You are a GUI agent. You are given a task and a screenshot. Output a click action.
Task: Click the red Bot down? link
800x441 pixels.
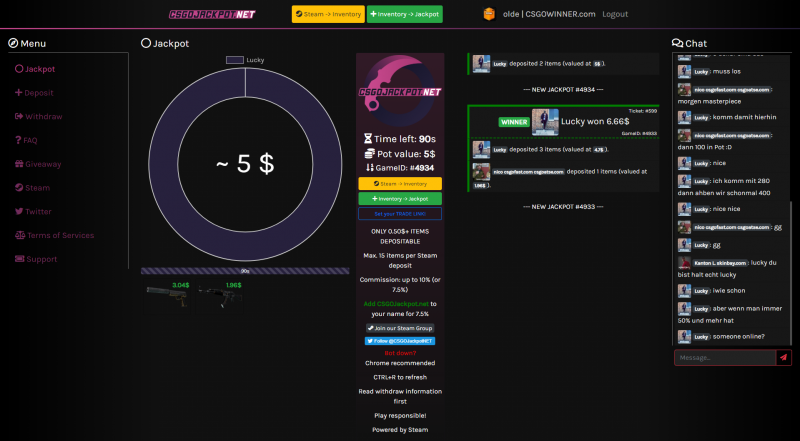[400, 353]
